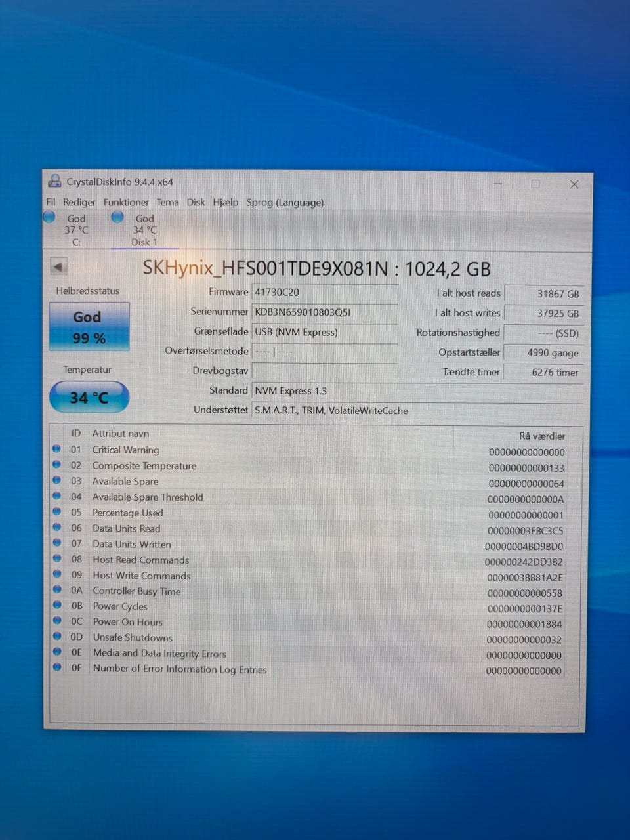630x840 pixels.
Task: Click the 34 °C temperature button
Action: 89,397
